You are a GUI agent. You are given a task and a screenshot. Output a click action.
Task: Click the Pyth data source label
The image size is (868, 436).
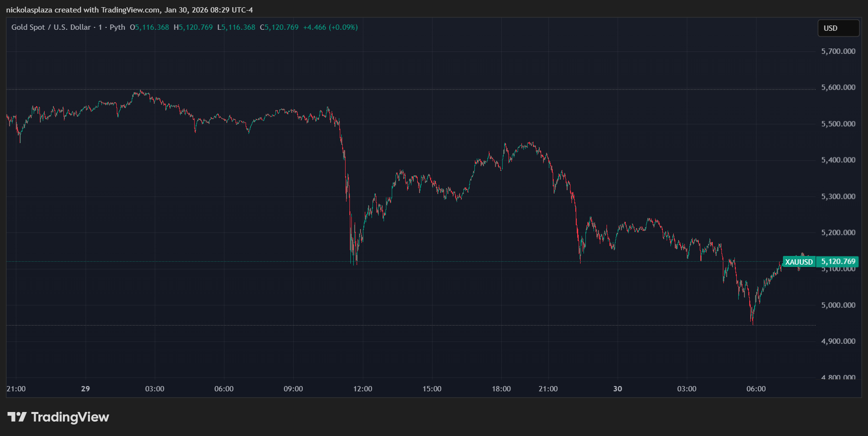click(117, 27)
